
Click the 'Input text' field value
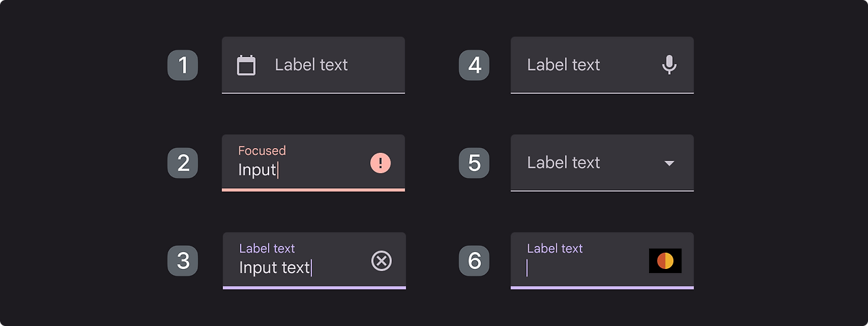tap(274, 268)
